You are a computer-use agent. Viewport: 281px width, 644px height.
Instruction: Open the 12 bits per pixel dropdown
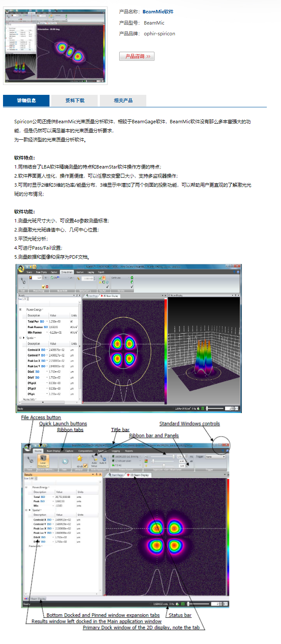[127, 461]
